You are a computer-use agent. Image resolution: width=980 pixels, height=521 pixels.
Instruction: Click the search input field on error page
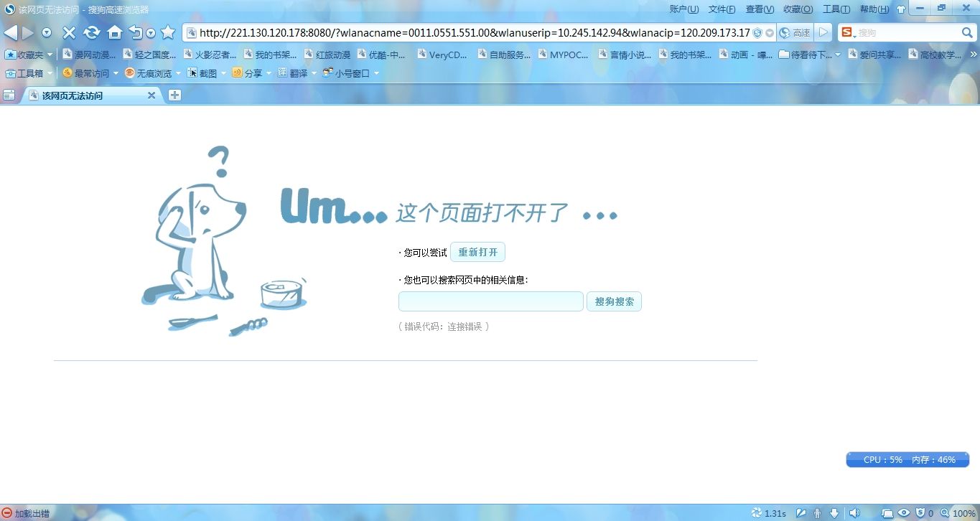click(x=490, y=301)
